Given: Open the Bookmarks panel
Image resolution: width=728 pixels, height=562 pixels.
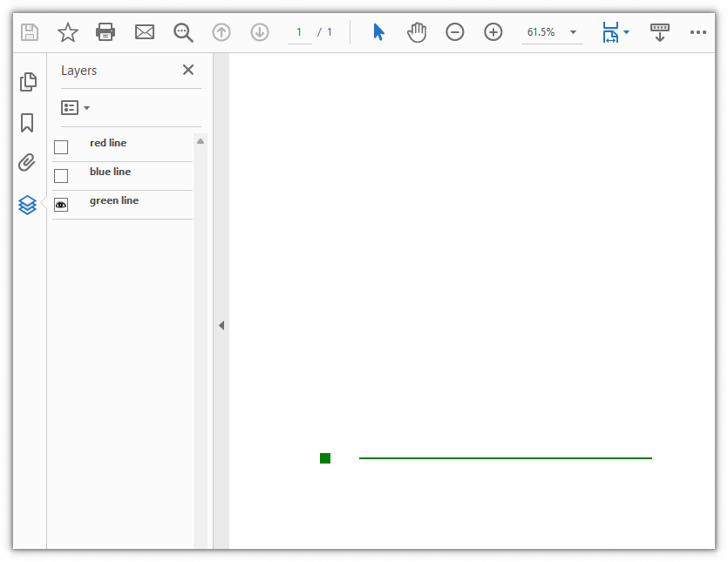Looking at the screenshot, I should point(27,123).
